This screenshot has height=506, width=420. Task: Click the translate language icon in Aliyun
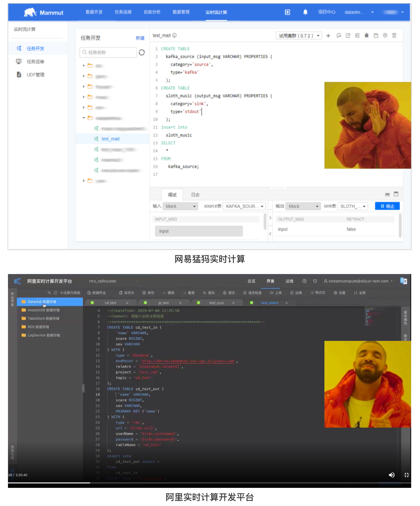[x=404, y=281]
